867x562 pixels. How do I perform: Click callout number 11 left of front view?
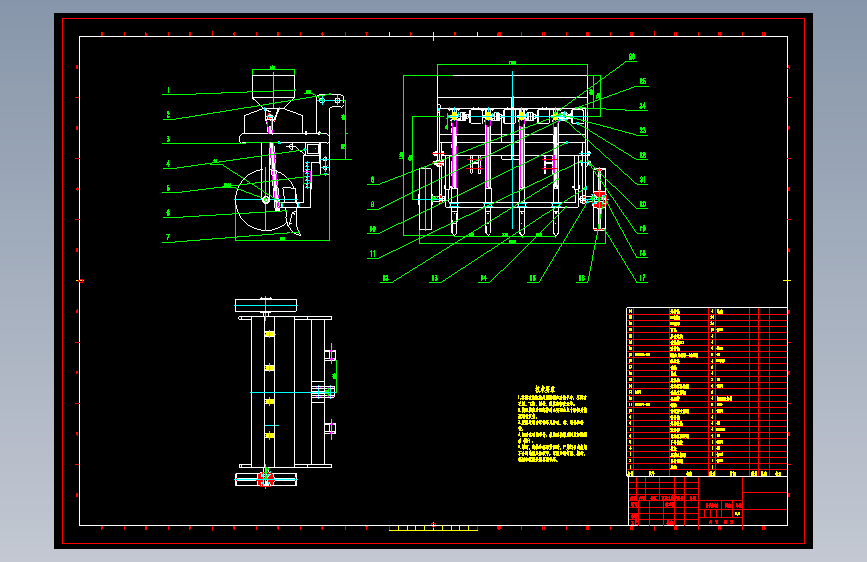click(373, 254)
